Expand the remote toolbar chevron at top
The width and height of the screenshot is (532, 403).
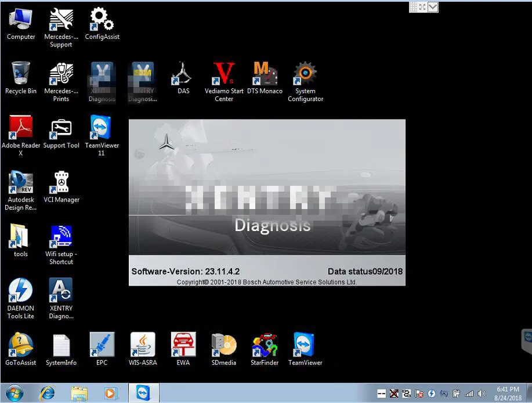(433, 7)
